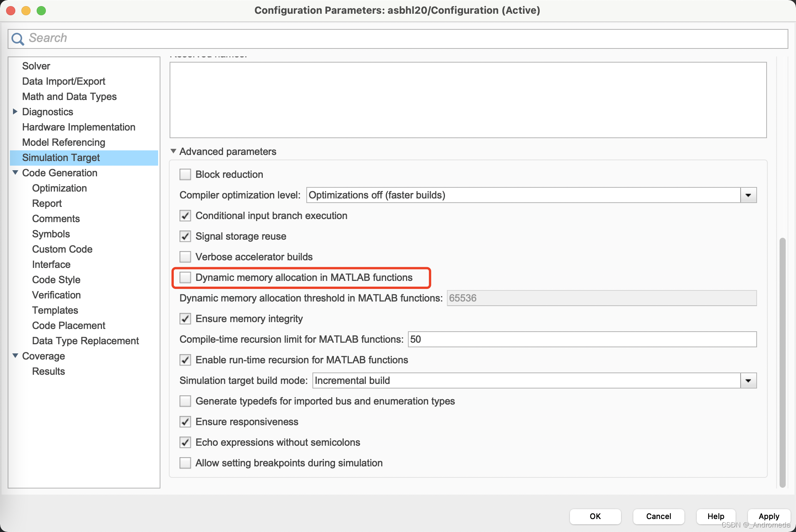Screen dimensions: 796x532
Task: Enable Block reduction checkbox
Action: tap(185, 174)
